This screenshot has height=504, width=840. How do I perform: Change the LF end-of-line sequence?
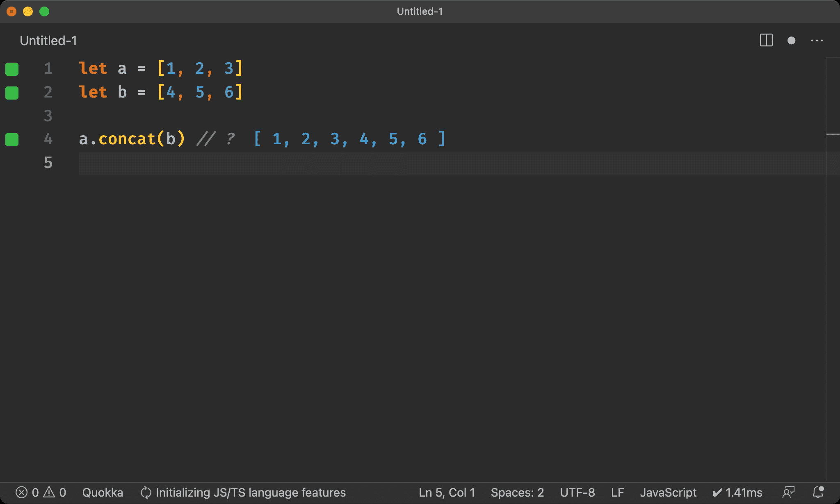point(617,492)
